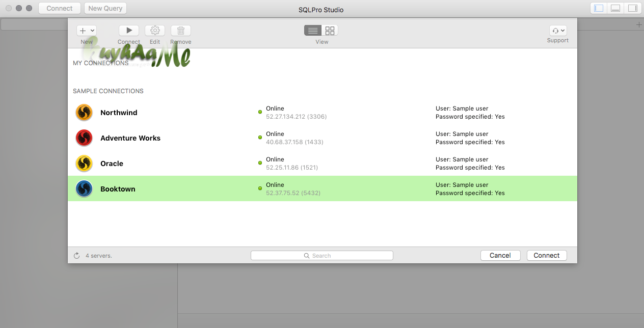
Task: Open the New connection plus dropdown
Action: (87, 31)
